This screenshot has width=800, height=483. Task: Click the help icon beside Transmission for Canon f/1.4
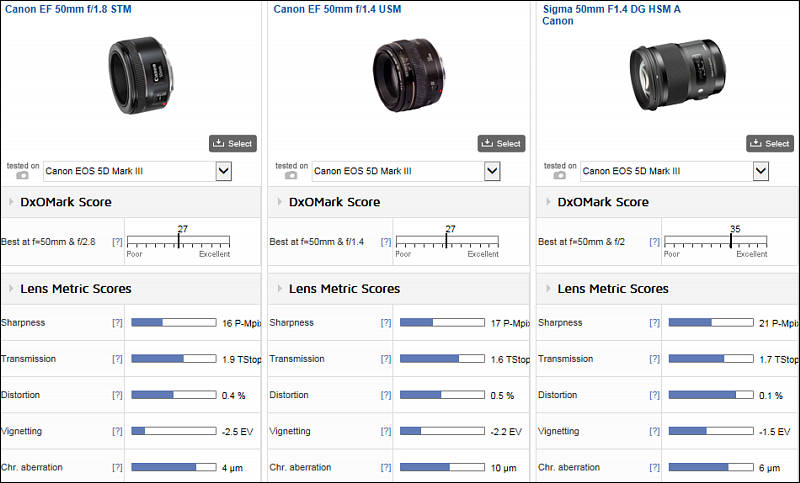(x=386, y=359)
